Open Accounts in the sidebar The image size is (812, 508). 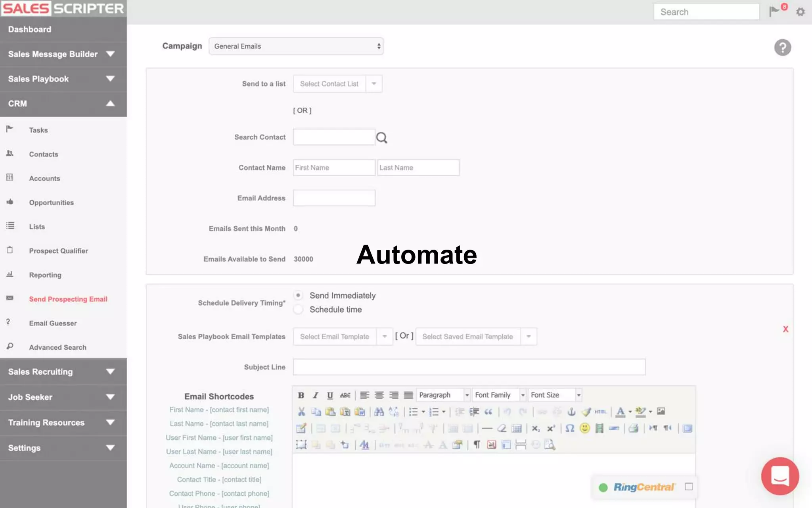coord(44,179)
